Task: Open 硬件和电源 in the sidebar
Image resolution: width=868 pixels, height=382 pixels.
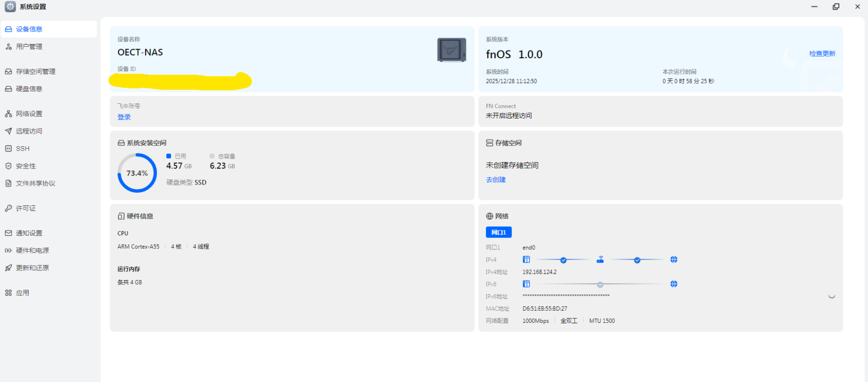Action: (49, 250)
